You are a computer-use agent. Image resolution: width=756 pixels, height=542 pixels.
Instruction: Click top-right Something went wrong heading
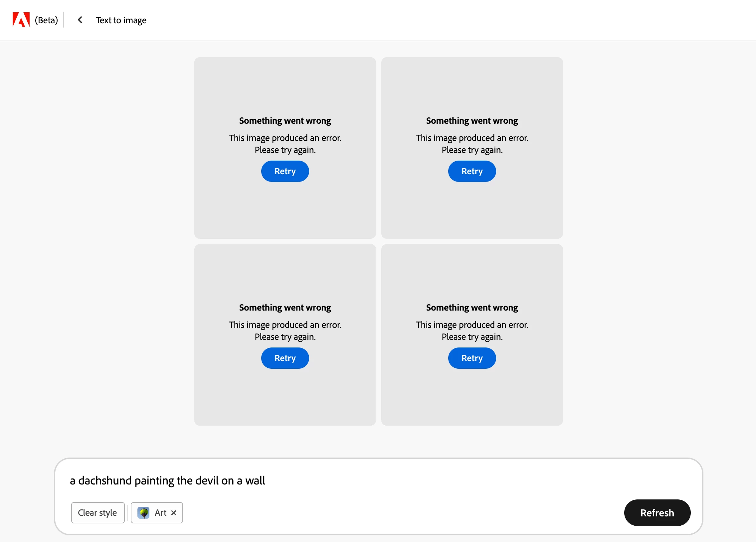pos(472,121)
